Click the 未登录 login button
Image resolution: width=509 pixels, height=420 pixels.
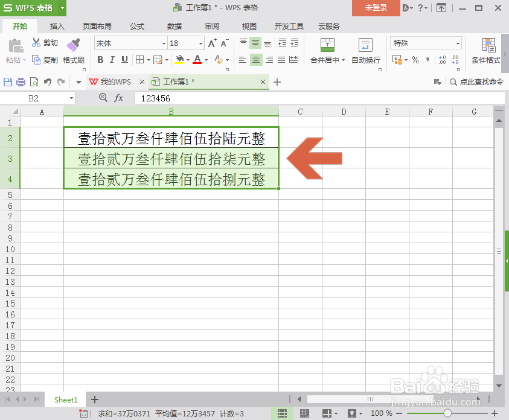click(375, 8)
